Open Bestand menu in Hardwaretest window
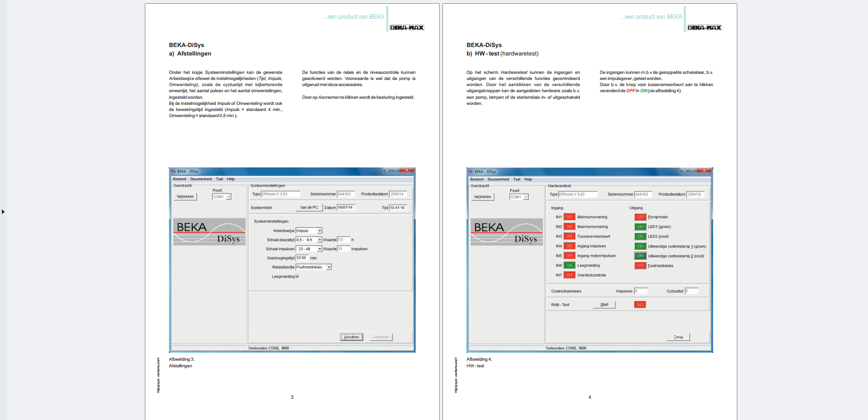Screen dimensions: 868x420 click(x=477, y=179)
